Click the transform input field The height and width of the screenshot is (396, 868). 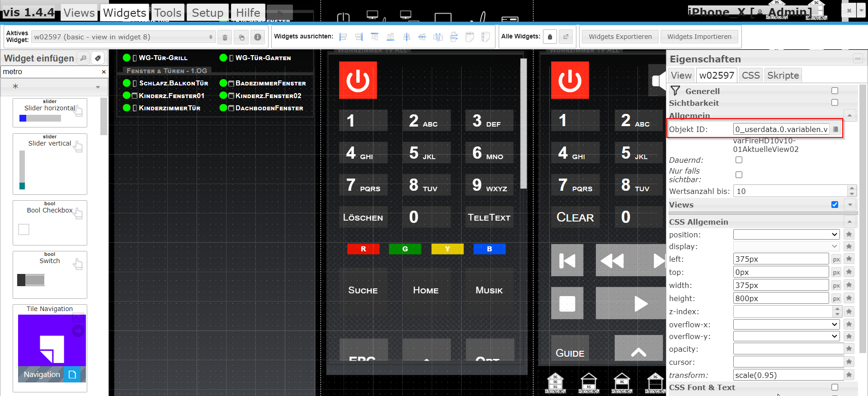click(788, 375)
